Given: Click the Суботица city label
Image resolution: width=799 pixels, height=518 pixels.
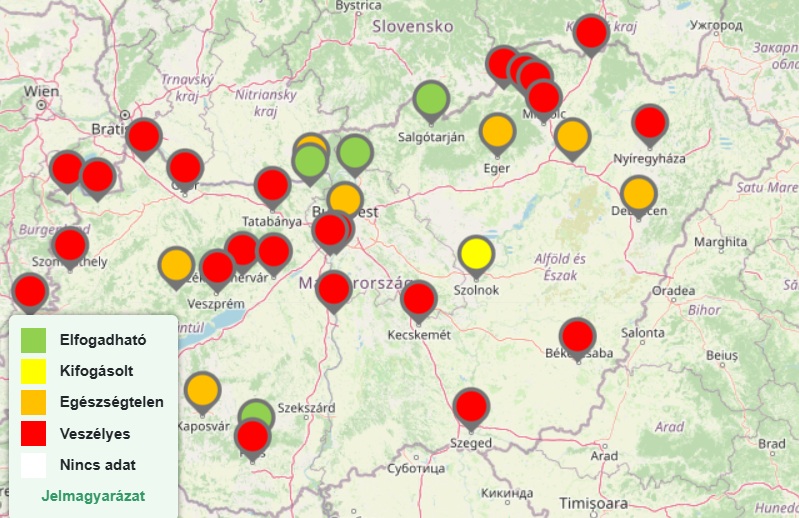Looking at the screenshot, I should point(416,469).
